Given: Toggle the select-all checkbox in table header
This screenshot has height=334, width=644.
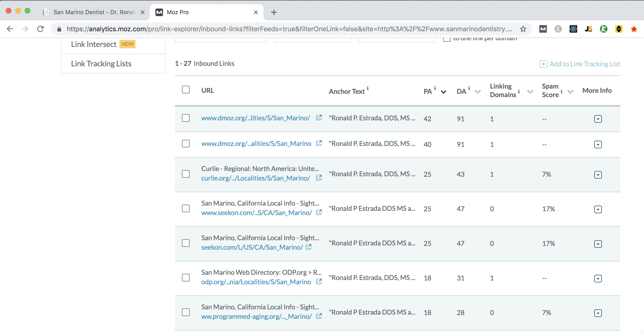Looking at the screenshot, I should (x=186, y=90).
